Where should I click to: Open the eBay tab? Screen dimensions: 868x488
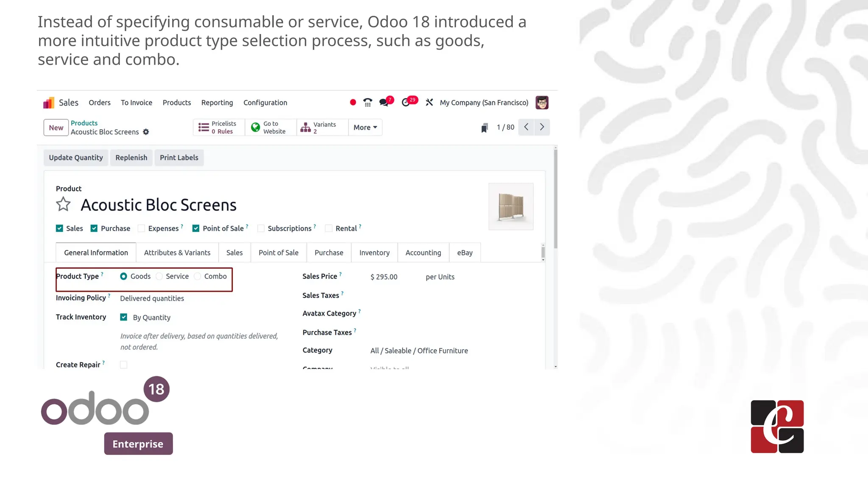pyautogui.click(x=465, y=252)
